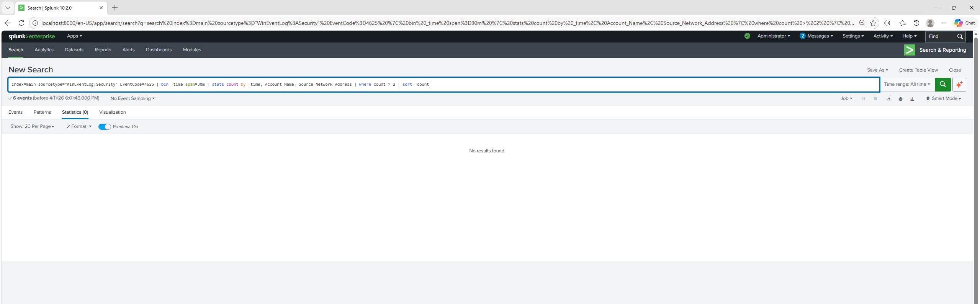The width and height of the screenshot is (980, 304).
Task: Select the Statistics (0) tab
Action: click(75, 112)
